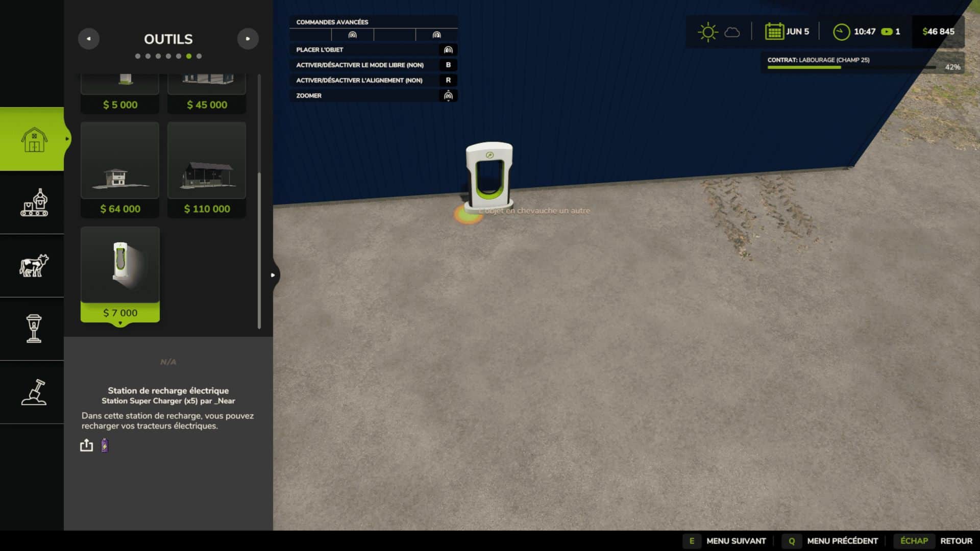Click the calendar date icon
The width and height of the screenshot is (980, 551).
774,32
